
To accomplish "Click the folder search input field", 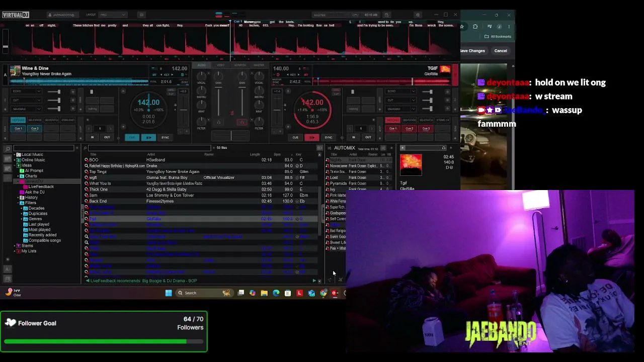I will (x=44, y=148).
